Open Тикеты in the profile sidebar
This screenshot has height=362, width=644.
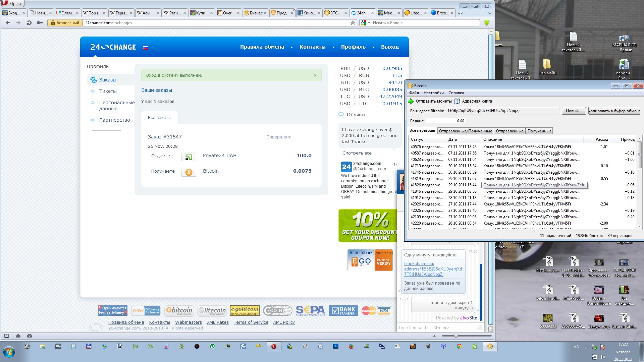click(108, 91)
